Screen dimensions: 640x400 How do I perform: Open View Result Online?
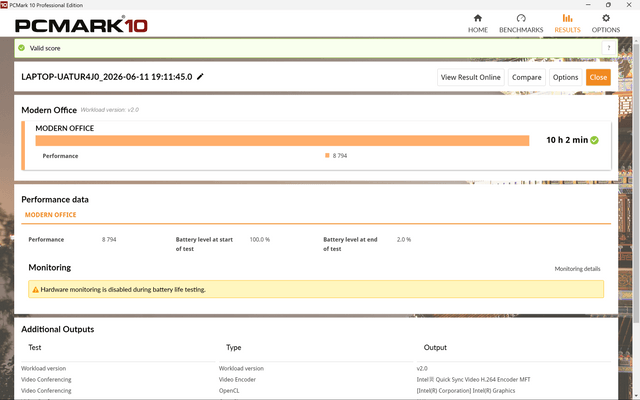pos(471,77)
